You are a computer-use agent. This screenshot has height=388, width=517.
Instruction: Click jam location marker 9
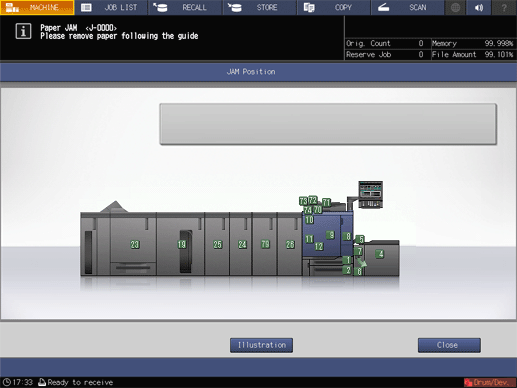(x=330, y=235)
